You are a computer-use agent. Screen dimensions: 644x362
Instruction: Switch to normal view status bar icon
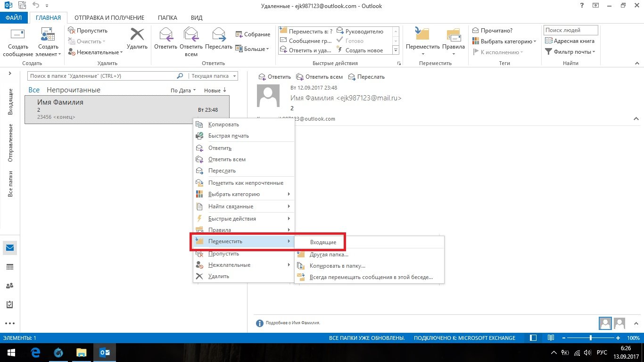[x=533, y=338]
